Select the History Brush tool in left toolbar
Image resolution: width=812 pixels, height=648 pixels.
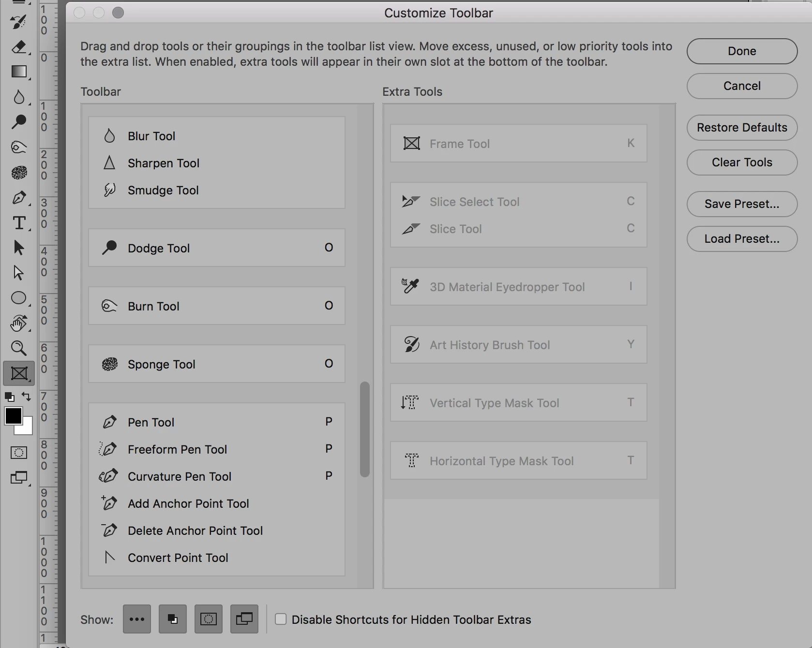(x=18, y=22)
